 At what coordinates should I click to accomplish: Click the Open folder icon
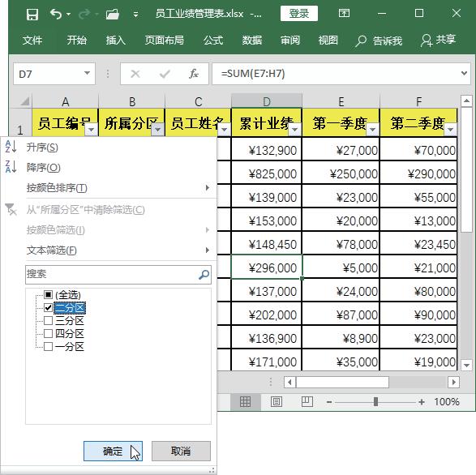coord(113,14)
